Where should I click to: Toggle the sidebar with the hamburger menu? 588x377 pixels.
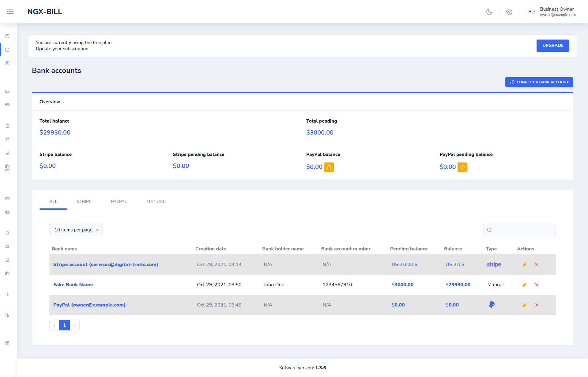[x=10, y=11]
